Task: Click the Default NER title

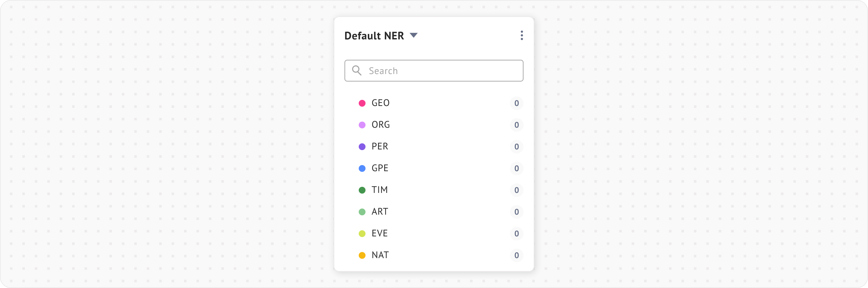Action: tap(374, 36)
